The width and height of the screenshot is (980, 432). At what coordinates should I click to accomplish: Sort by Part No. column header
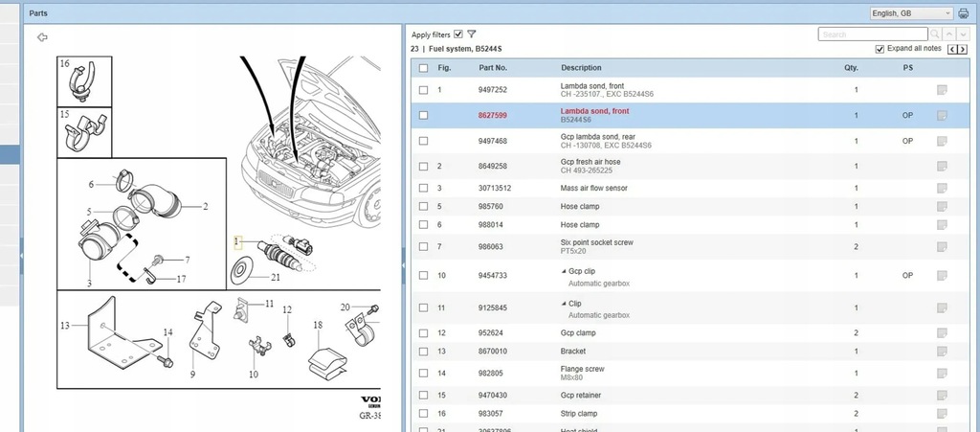coord(493,68)
